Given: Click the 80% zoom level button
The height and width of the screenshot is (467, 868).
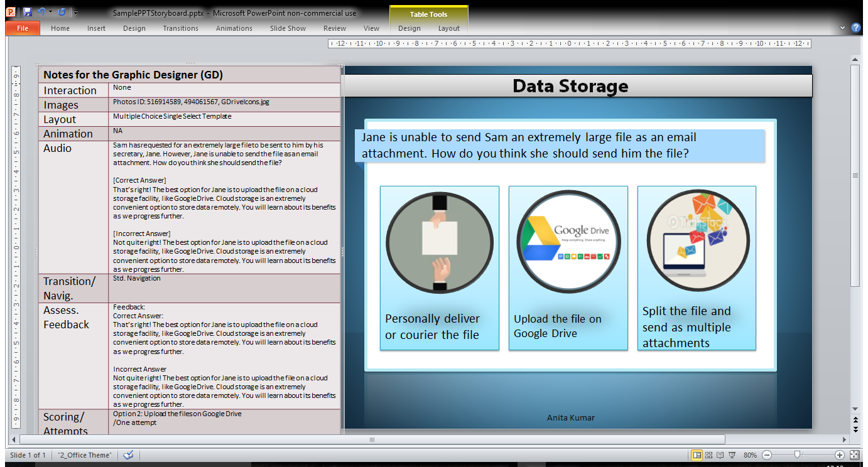Looking at the screenshot, I should (750, 455).
